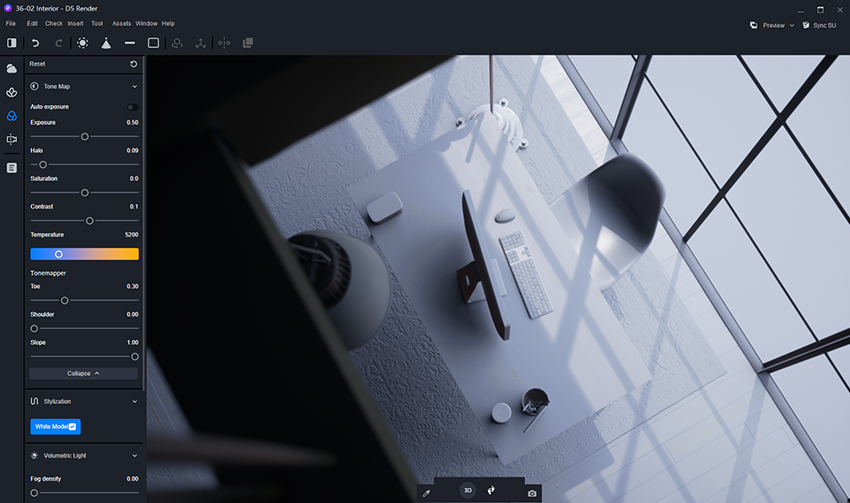Open the weather cloud sidebar panel
This screenshot has width=850, height=503.
pyautogui.click(x=11, y=69)
